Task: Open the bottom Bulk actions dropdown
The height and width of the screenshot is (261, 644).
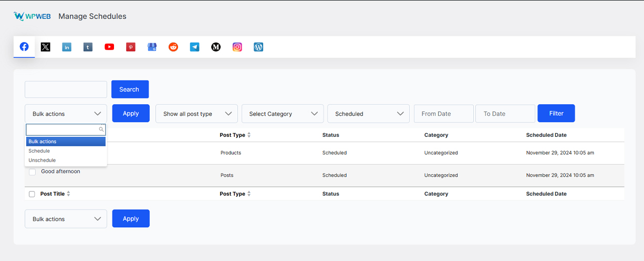Action: point(66,219)
